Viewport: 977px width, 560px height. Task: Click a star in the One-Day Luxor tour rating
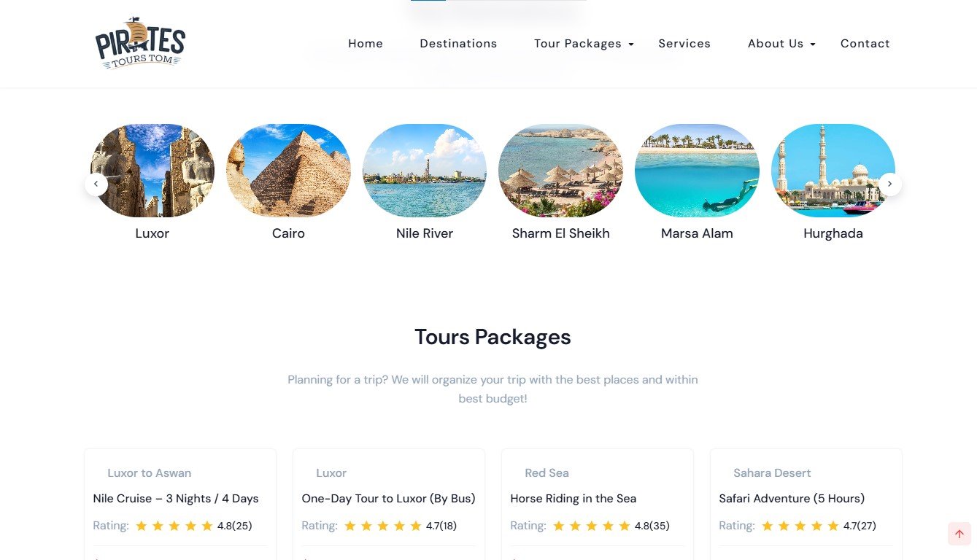[382, 525]
